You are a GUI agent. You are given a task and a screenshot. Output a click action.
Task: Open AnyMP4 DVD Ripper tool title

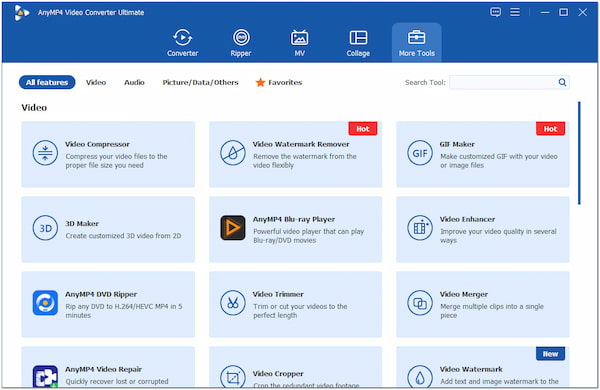101,294
